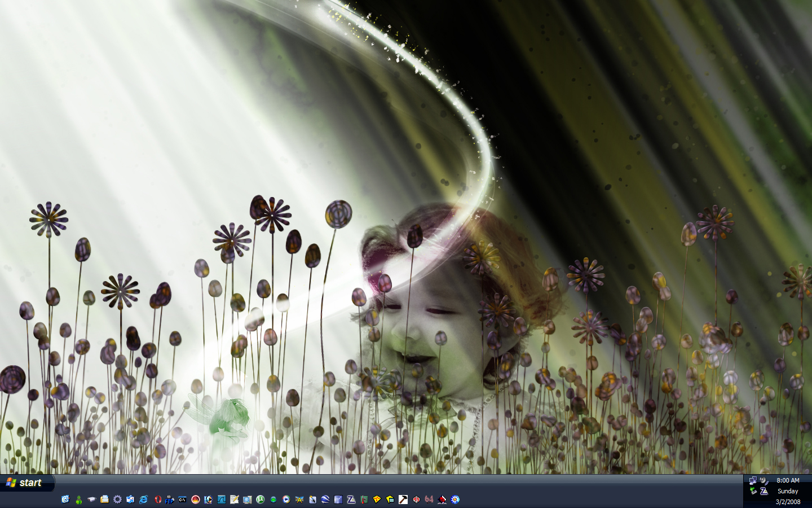Screen dimensions: 812x508
Task: Open the pink 64 icon
Action: coord(429,500)
